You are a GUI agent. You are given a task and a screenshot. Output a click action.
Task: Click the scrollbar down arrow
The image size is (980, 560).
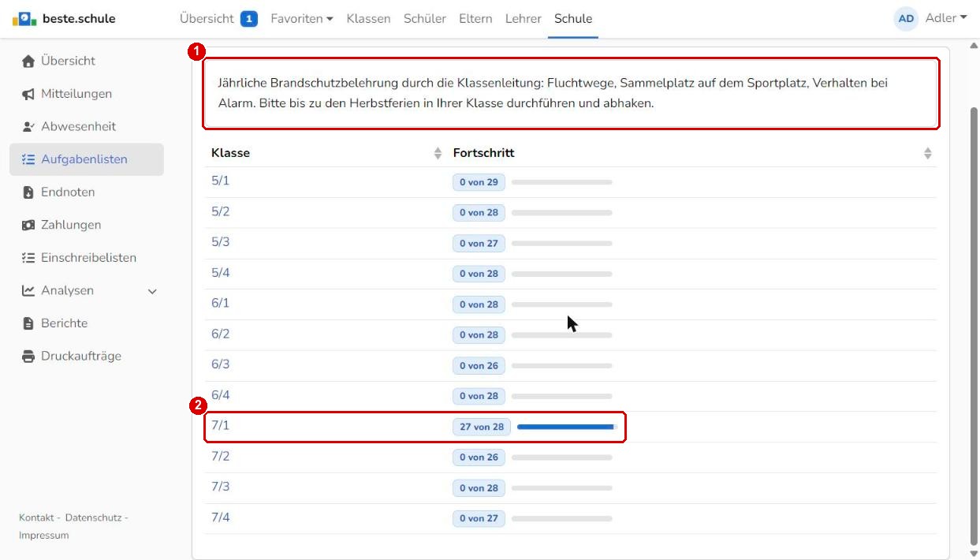click(x=974, y=554)
